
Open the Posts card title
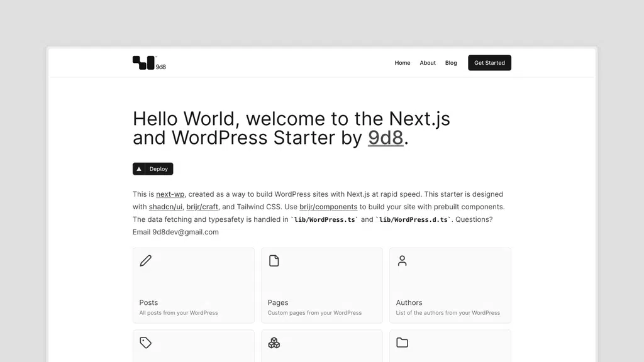coord(148,302)
